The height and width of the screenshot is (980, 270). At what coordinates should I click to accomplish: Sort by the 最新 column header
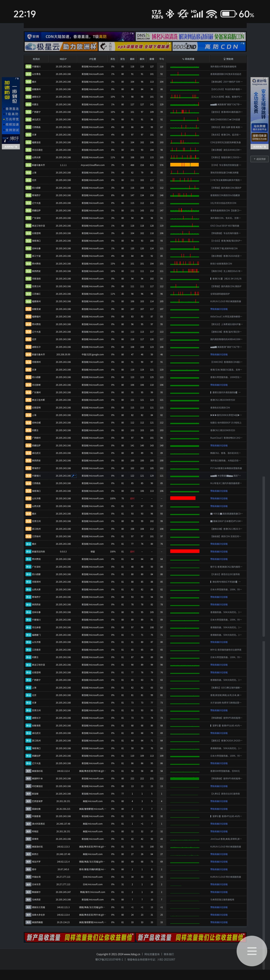[x=132, y=59]
